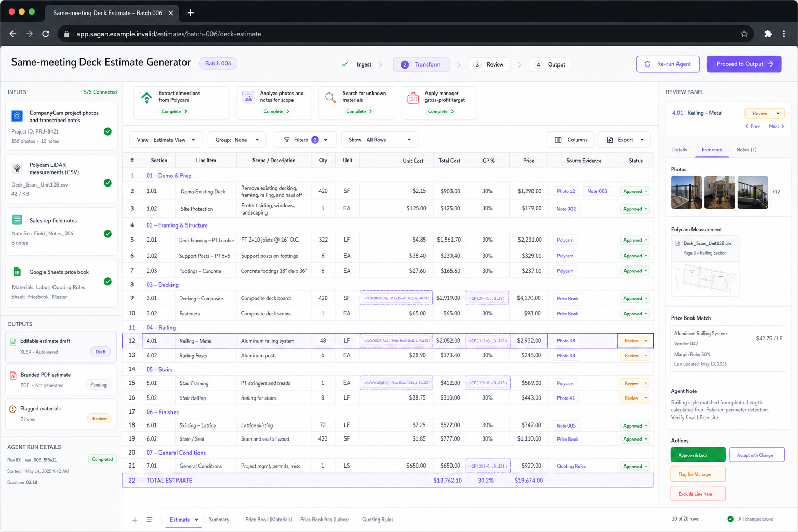Click the Analyze photos and notes icon
Image resolution: width=798 pixels, height=532 pixels.
(249, 97)
